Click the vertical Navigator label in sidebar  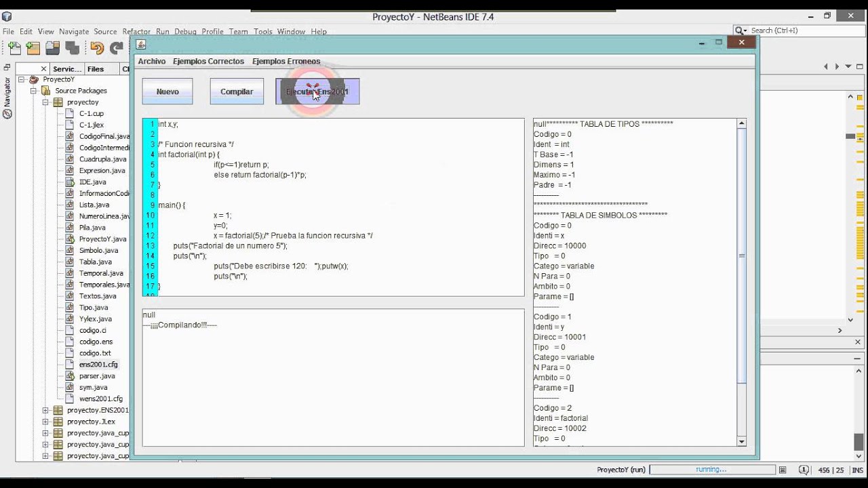pos(7,92)
